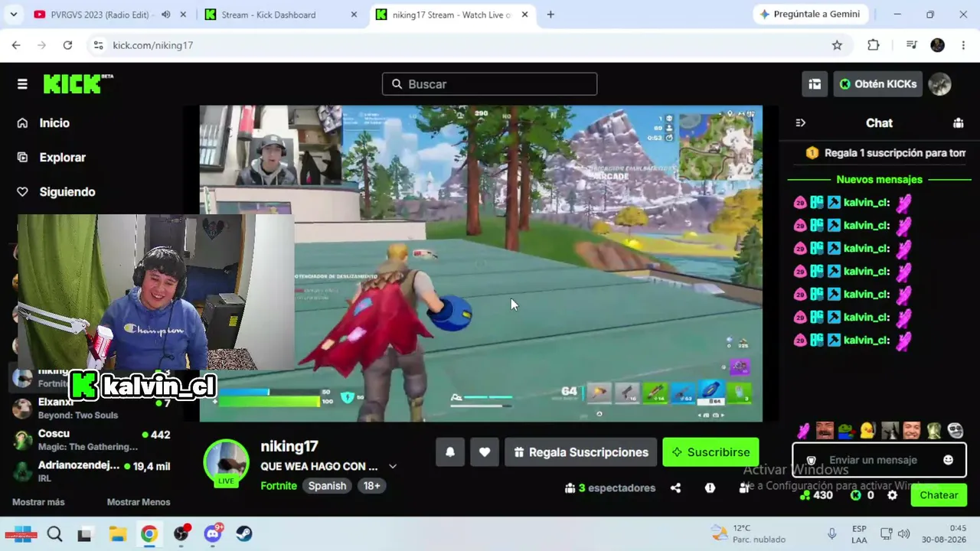Click the kick.com/niking17 address bar

point(459,45)
